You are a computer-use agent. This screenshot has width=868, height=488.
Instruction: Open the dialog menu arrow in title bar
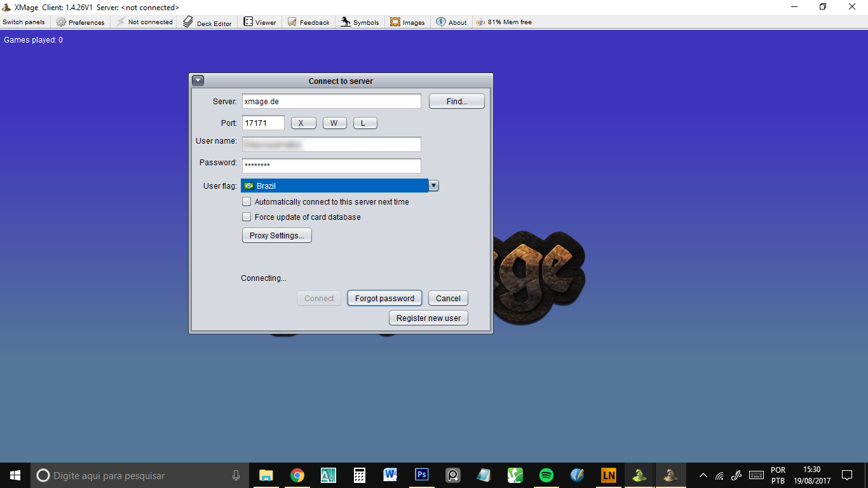(x=198, y=81)
